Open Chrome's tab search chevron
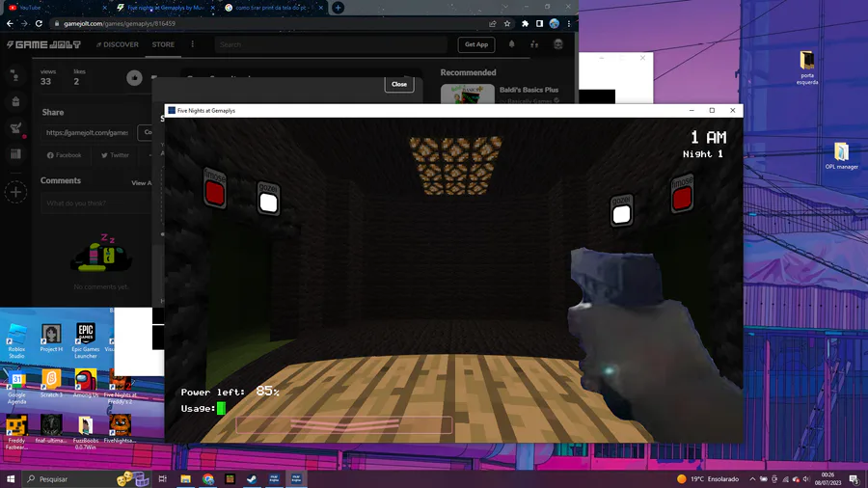 (504, 7)
